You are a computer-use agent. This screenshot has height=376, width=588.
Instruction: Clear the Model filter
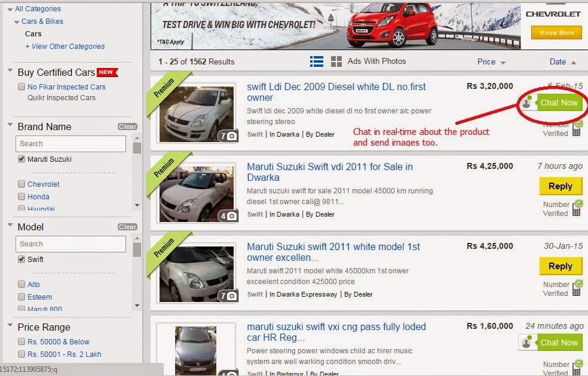[127, 227]
